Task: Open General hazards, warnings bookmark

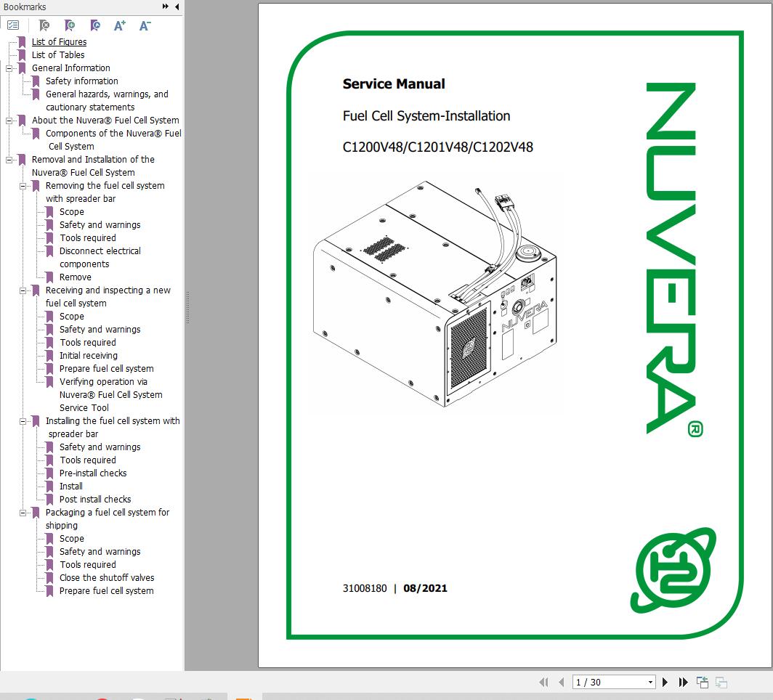Action: (x=107, y=100)
